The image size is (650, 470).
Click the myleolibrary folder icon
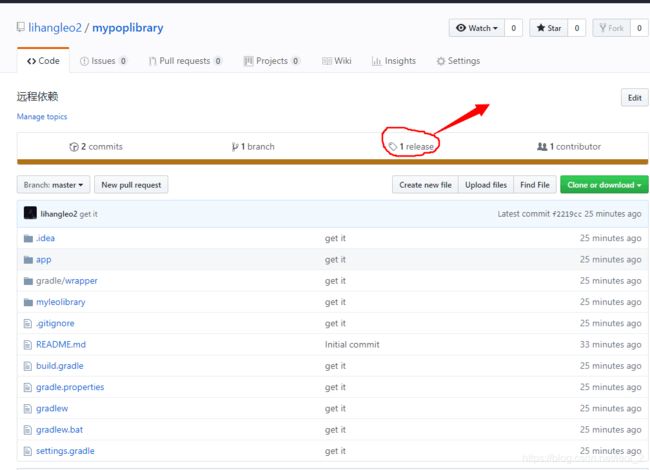[x=28, y=302]
